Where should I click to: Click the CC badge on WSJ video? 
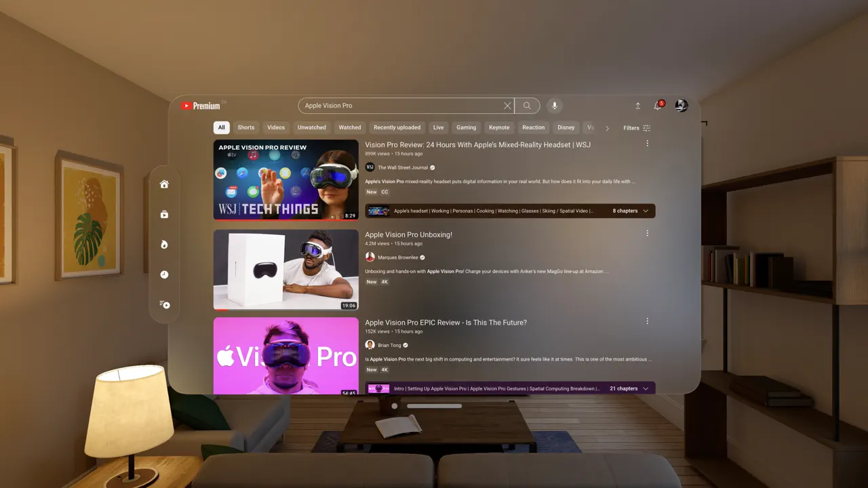(384, 192)
